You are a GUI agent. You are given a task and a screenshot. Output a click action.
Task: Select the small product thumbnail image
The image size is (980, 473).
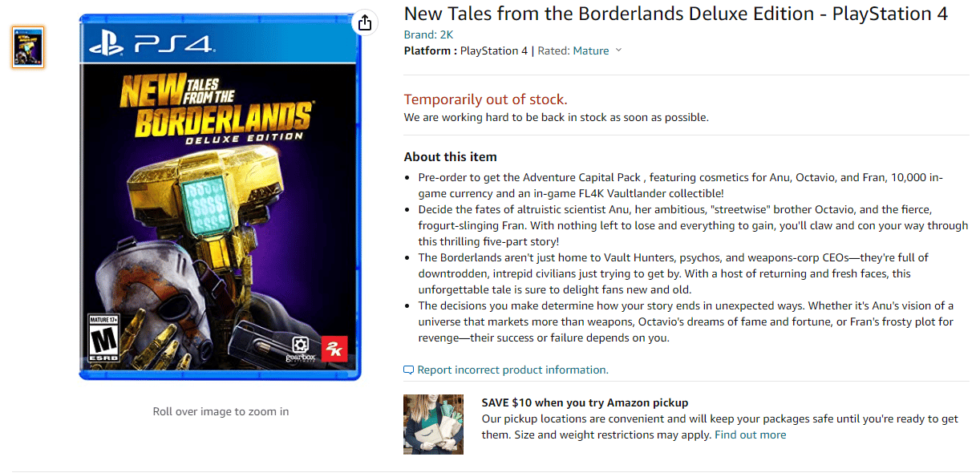point(28,47)
